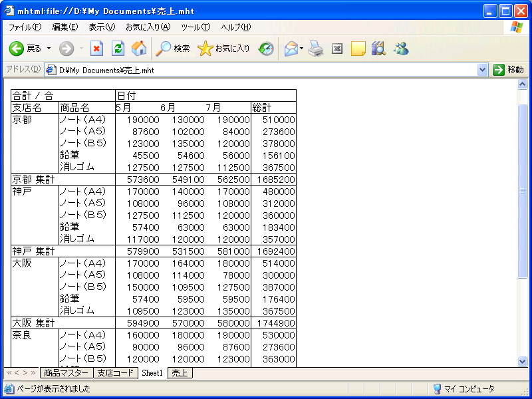The image size is (532, 399).
Task: Open the Search (検索) panel
Action: click(173, 49)
